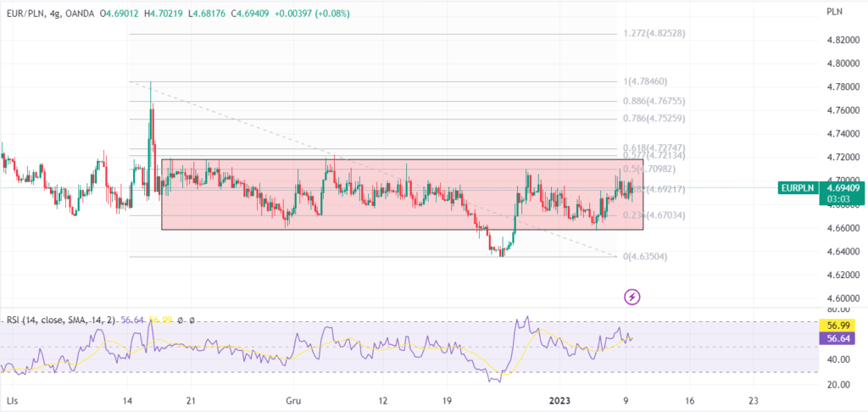Click the 0.618 (4.72747) Fibonacci level label

(654, 148)
